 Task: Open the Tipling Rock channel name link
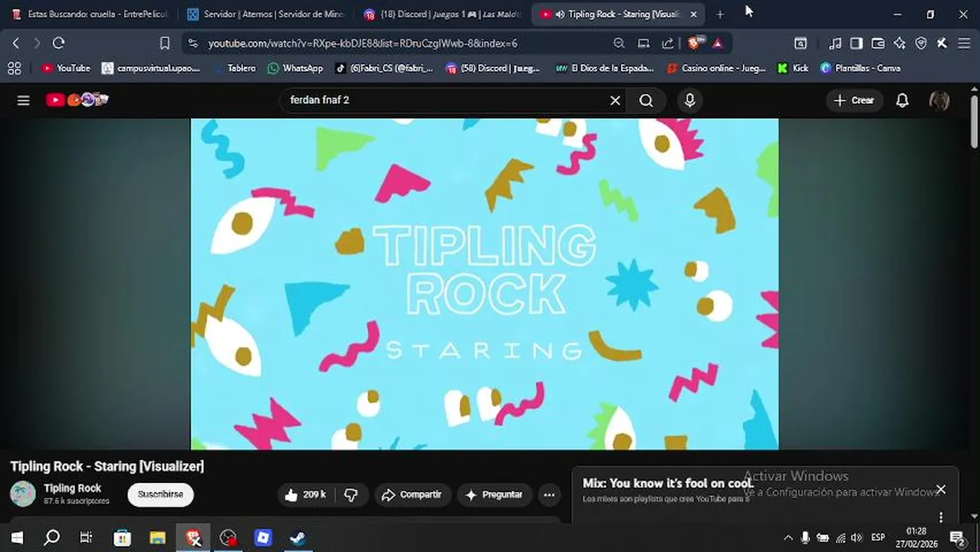pyautogui.click(x=72, y=488)
